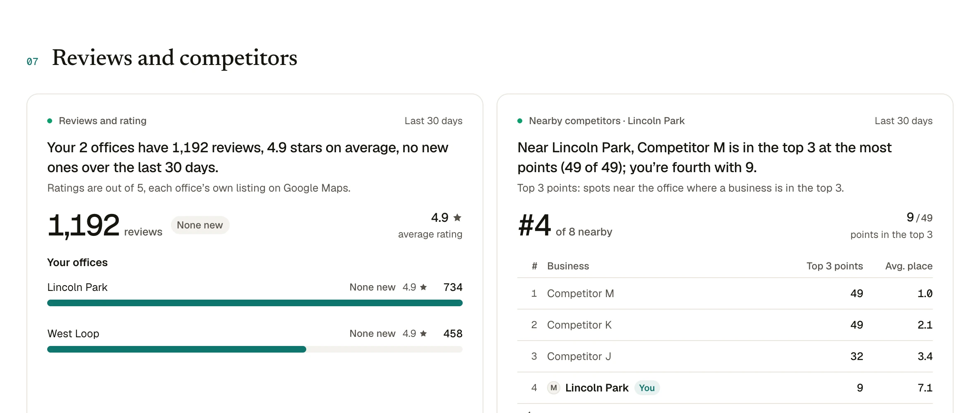Screen dimensions: 980x413
Task: Click 'None new' label in Lincoln Park row
Action: (372, 287)
